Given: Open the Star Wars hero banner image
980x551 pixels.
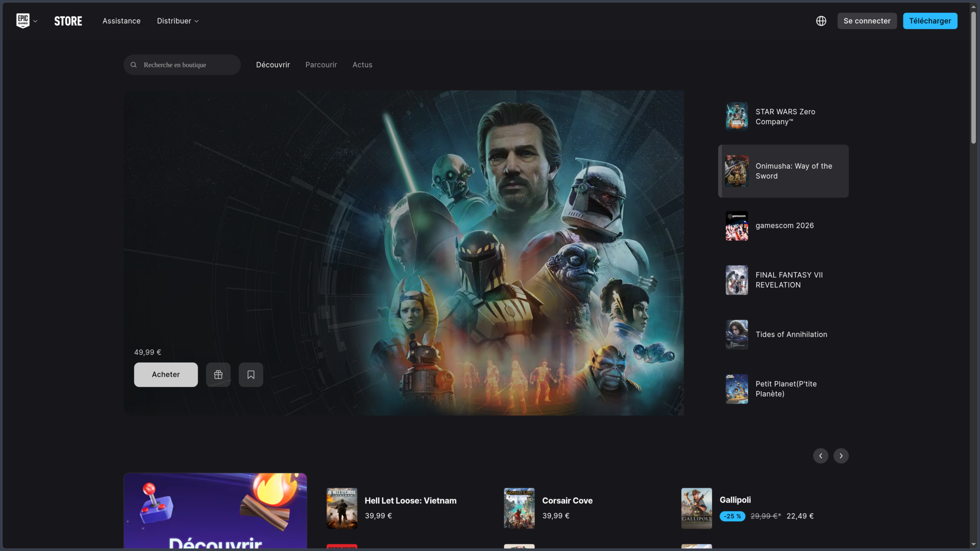Looking at the screenshot, I should coord(404,253).
